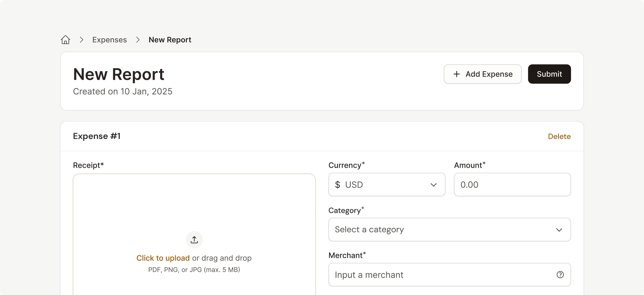Click the merchant help question icon
This screenshot has height=295, width=644.
(560, 275)
